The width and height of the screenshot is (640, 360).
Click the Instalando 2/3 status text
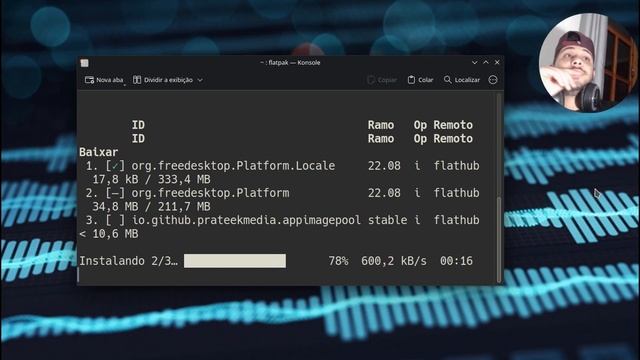(129, 261)
